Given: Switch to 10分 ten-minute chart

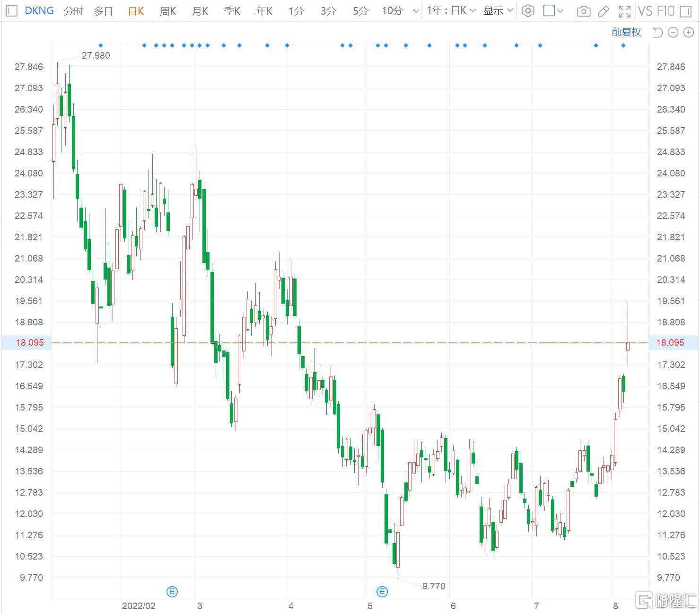Looking at the screenshot, I should (393, 10).
